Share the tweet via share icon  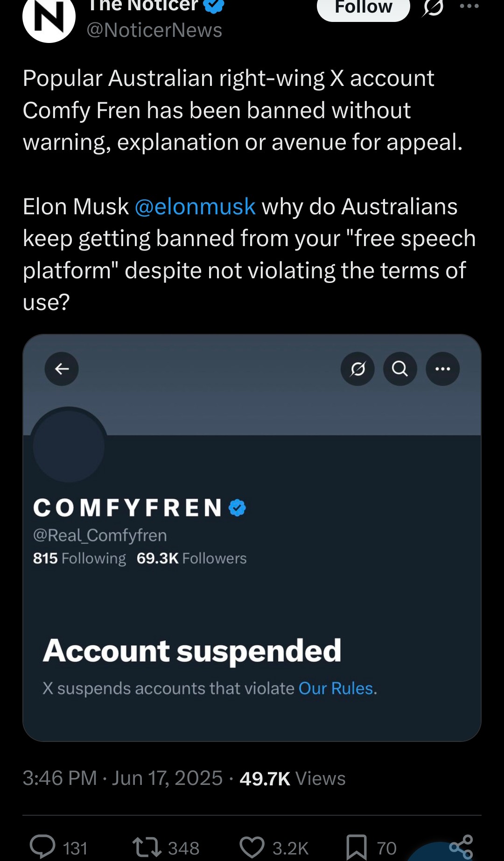[461, 847]
